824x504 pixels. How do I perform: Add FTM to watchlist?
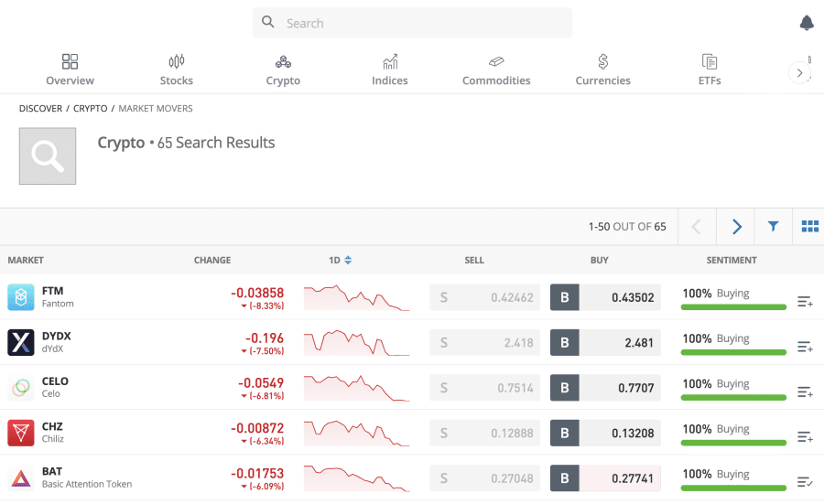point(805,302)
